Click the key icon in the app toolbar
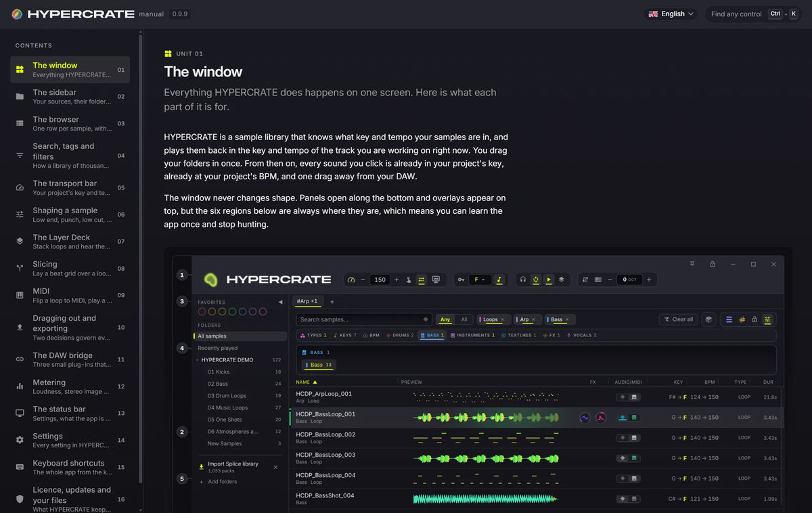The width and height of the screenshot is (812, 513). coord(461,280)
